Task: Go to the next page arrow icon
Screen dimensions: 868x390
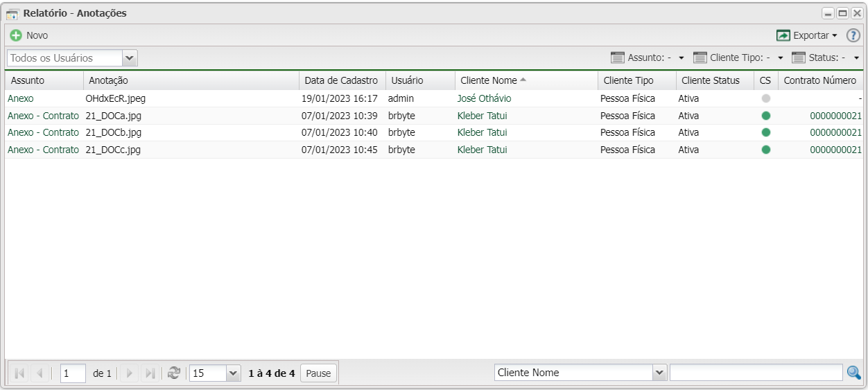Action: click(x=129, y=373)
